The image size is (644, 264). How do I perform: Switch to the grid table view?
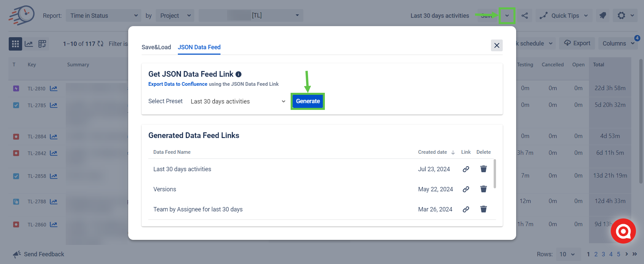pyautogui.click(x=15, y=44)
